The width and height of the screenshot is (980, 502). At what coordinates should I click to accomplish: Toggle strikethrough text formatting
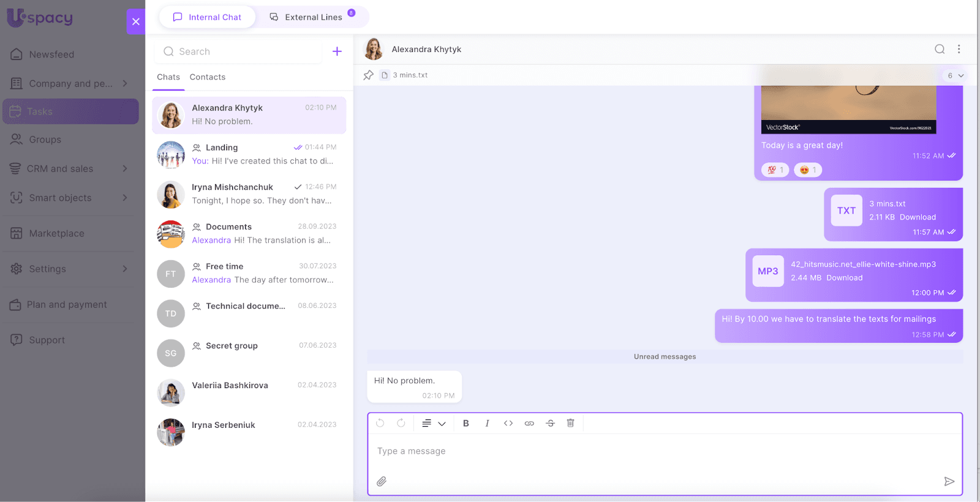pos(550,423)
